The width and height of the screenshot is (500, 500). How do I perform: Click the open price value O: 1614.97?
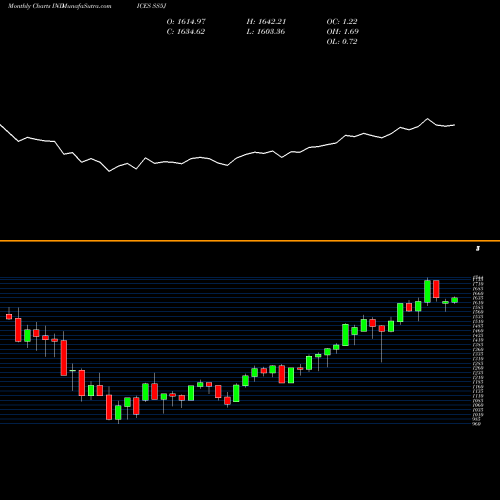coord(186,22)
